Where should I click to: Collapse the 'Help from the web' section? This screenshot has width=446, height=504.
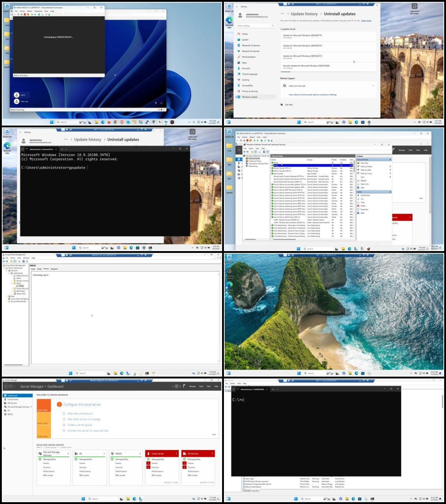coord(373,86)
